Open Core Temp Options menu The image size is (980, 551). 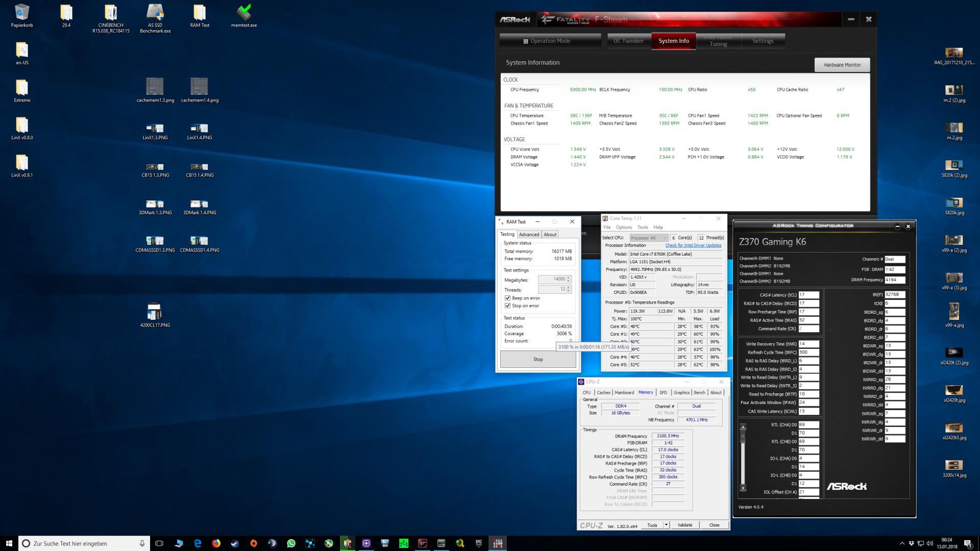[x=623, y=227]
